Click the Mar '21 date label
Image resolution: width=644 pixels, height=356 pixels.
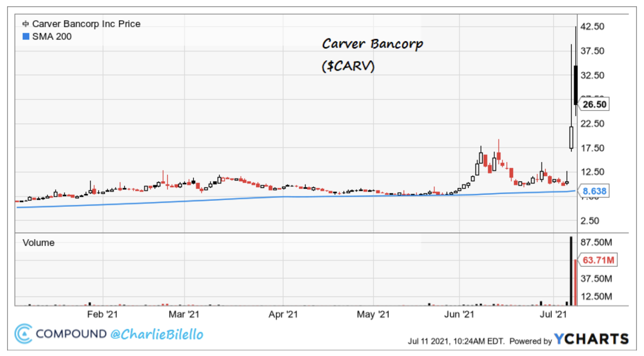184,314
